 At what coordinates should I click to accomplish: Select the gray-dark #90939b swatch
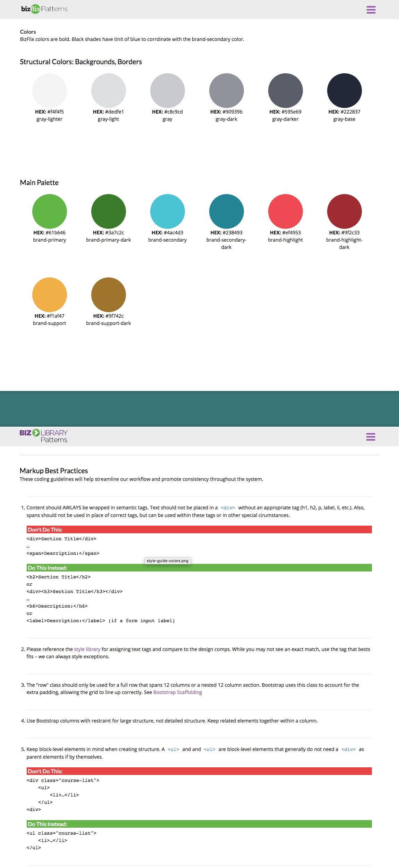click(227, 91)
